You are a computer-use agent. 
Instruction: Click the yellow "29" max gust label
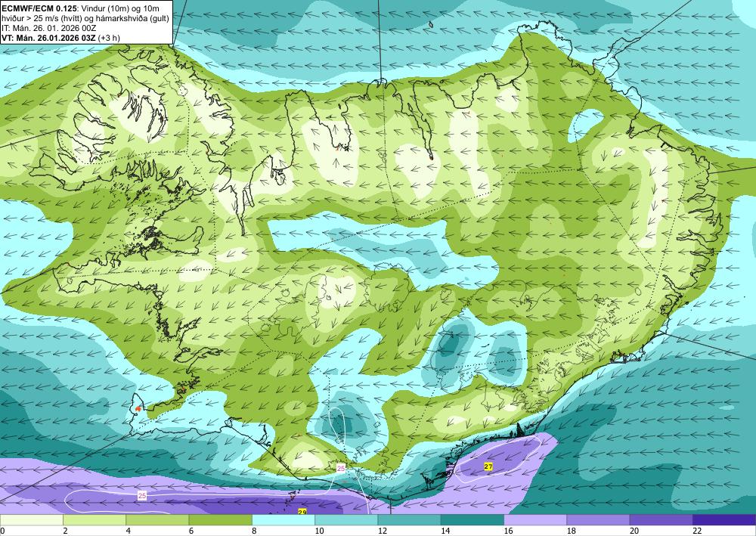[x=302, y=512]
